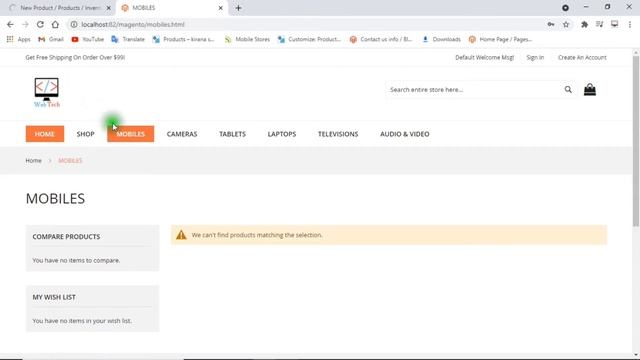The width and height of the screenshot is (640, 360).
Task: Click the profile circle icon in title bar
Action: pyautogui.click(x=565, y=8)
